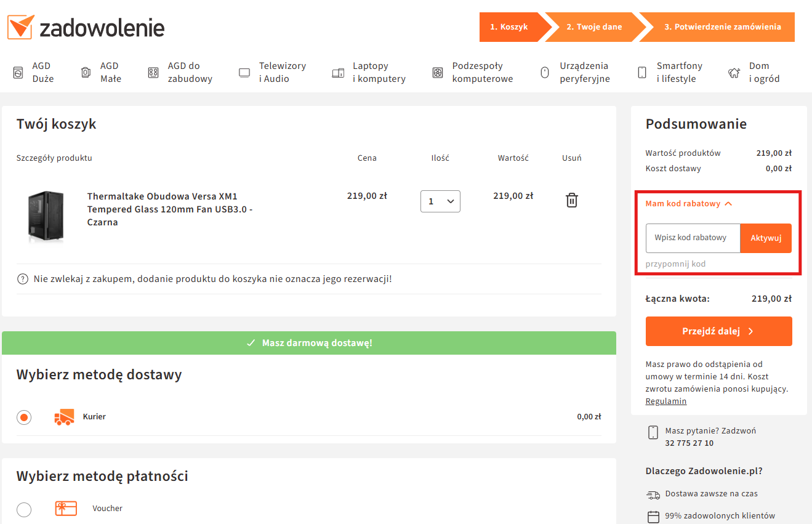The height and width of the screenshot is (524, 812).
Task: Open Laptopy i komputery category icon
Action: 338,73
